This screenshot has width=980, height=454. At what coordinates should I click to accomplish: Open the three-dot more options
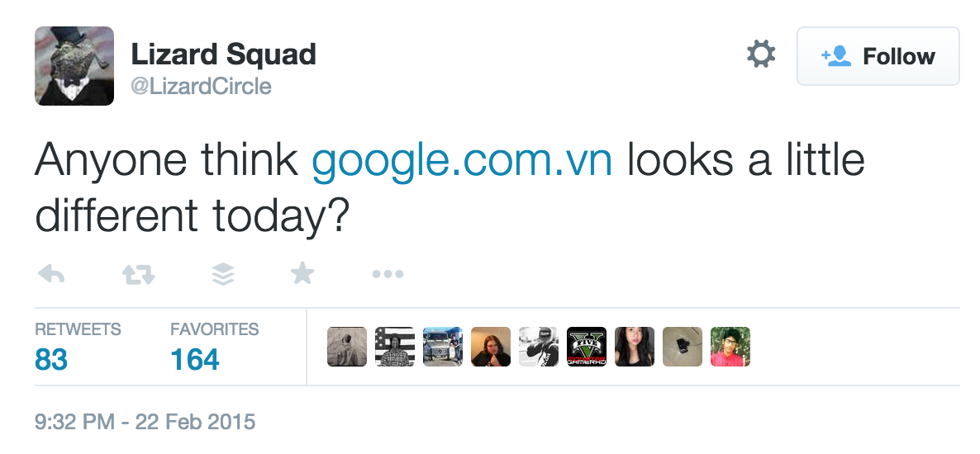pos(387,275)
